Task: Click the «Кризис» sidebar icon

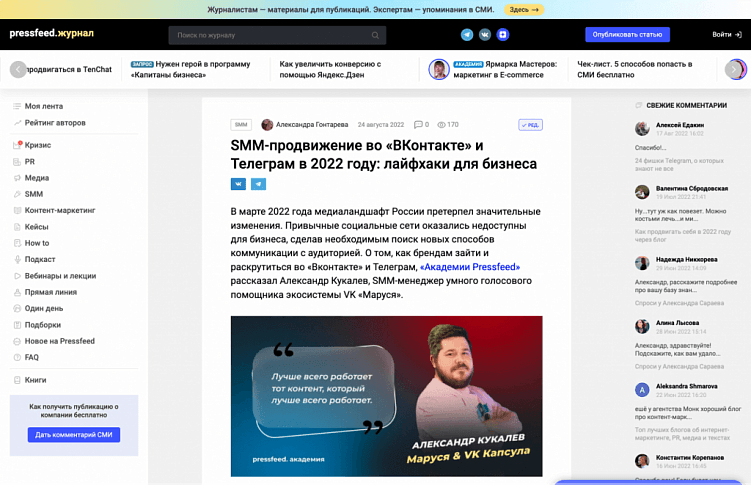Action: point(17,145)
